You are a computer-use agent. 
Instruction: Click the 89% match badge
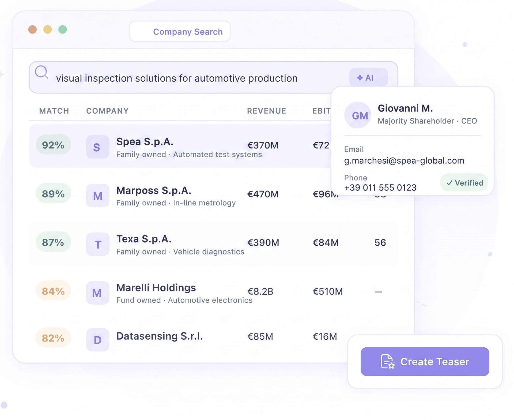point(53,193)
